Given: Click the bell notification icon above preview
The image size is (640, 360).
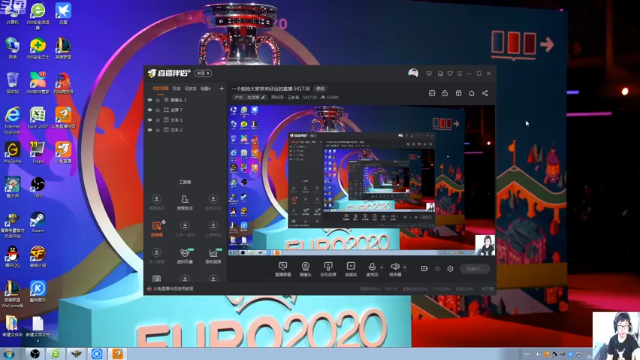Looking at the screenshot, I should [x=471, y=93].
